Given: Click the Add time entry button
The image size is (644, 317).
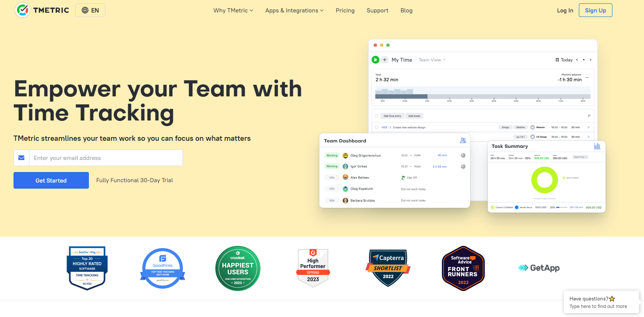Looking at the screenshot, I should coord(392,116).
